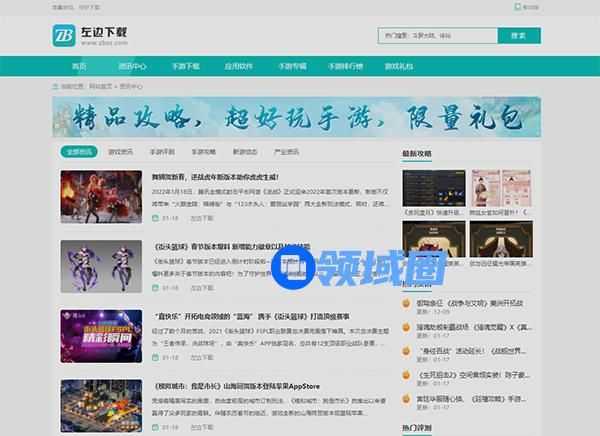Switch to the 游戏资讯 tab
This screenshot has height=436, width=600.
click(121, 153)
